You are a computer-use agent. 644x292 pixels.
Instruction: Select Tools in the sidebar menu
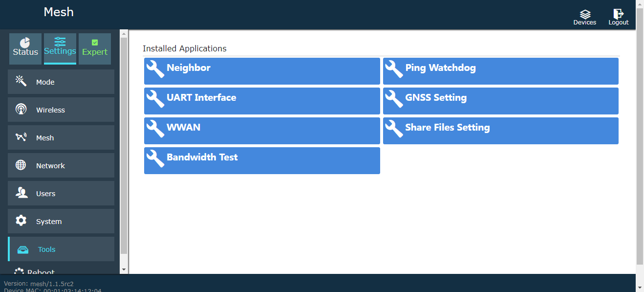click(x=61, y=249)
